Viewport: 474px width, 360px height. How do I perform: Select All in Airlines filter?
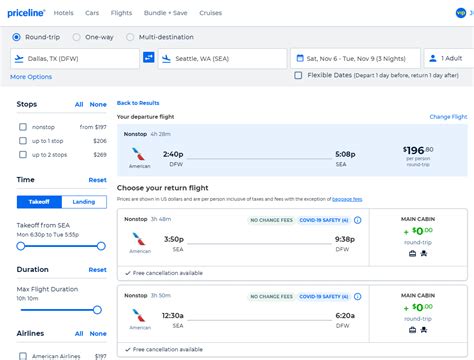[x=79, y=334]
